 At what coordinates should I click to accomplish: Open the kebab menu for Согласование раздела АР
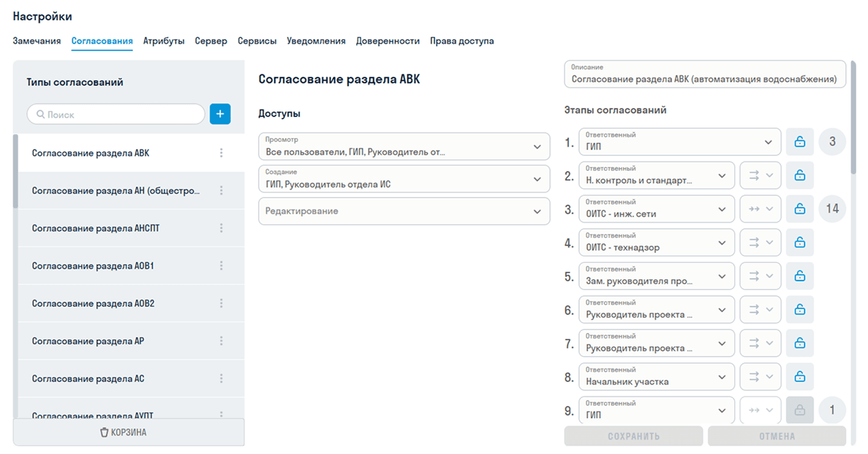pos(221,341)
